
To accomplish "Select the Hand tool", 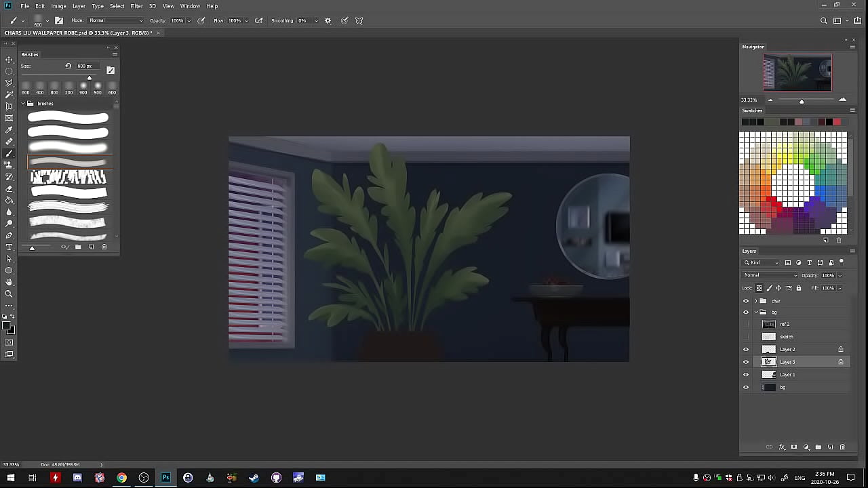I will click(x=9, y=282).
